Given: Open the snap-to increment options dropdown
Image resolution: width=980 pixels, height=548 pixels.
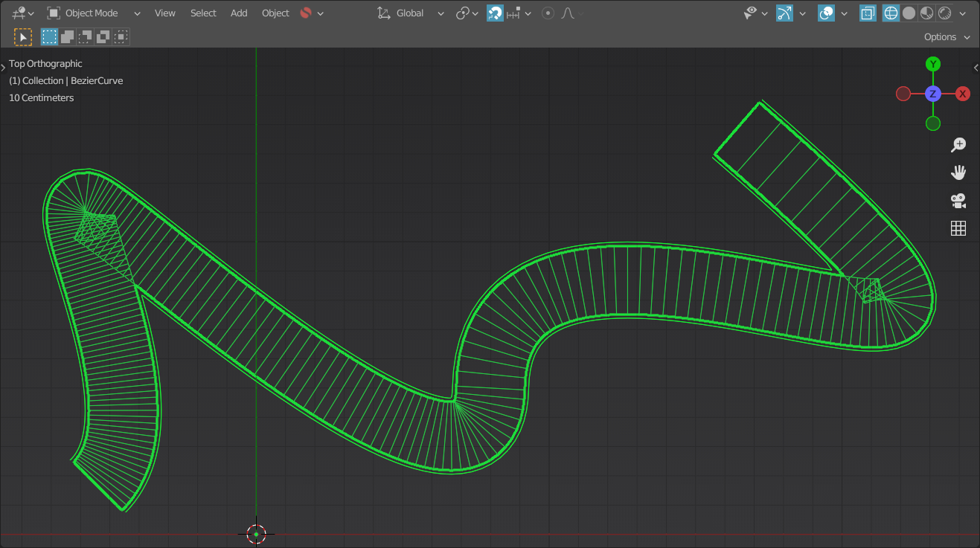Looking at the screenshot, I should [x=519, y=13].
